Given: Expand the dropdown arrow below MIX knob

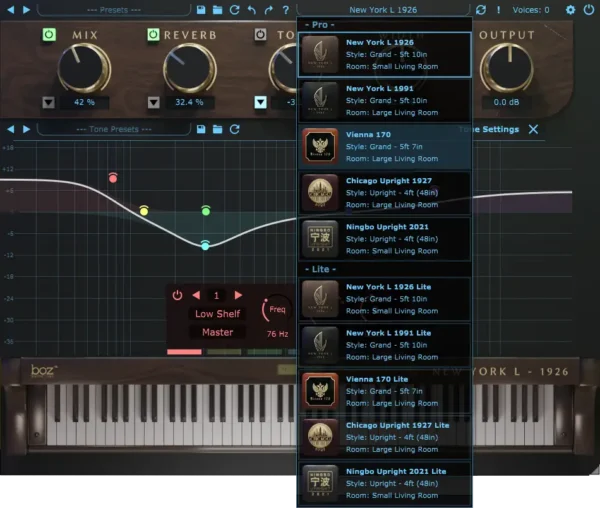Looking at the screenshot, I should pyautogui.click(x=49, y=102).
